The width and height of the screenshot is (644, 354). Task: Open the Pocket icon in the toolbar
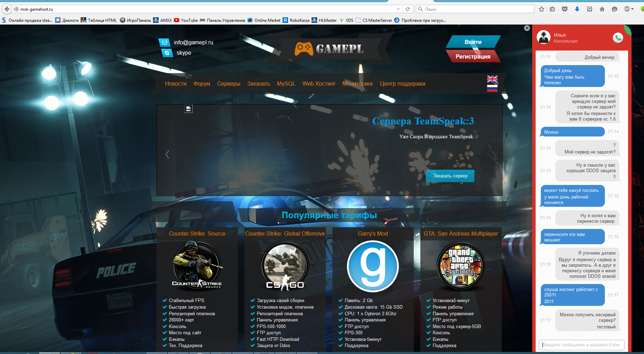565,9
